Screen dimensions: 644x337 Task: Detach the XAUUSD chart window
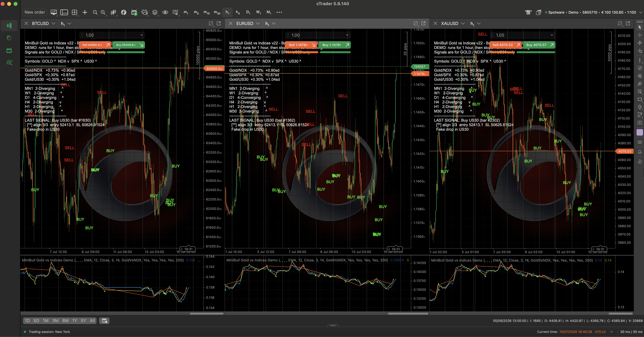628,23
